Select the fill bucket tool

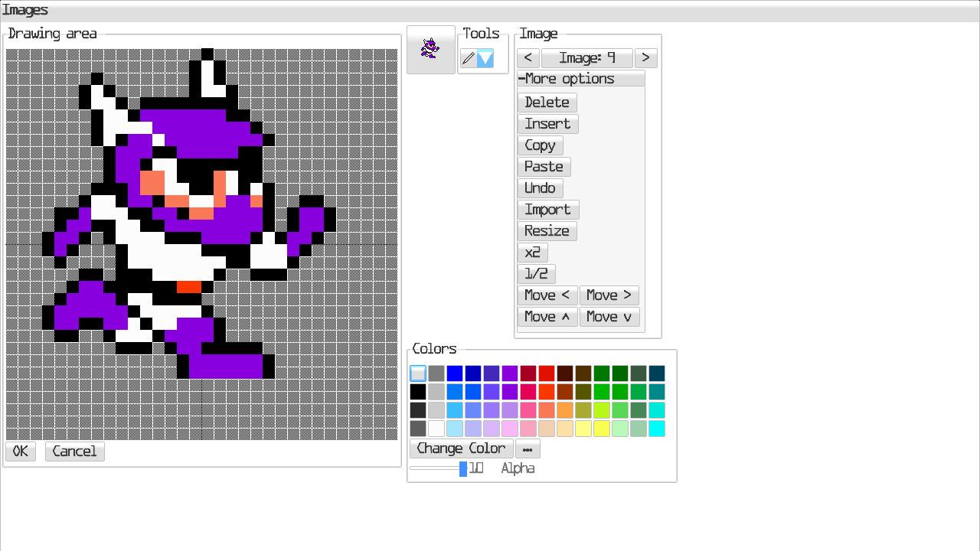[x=485, y=59]
